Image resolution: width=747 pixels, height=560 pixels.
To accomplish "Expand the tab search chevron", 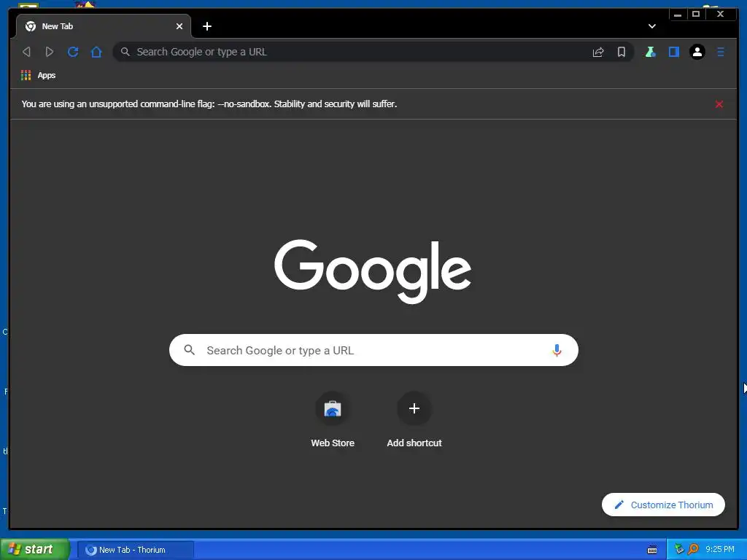I will [x=651, y=26].
